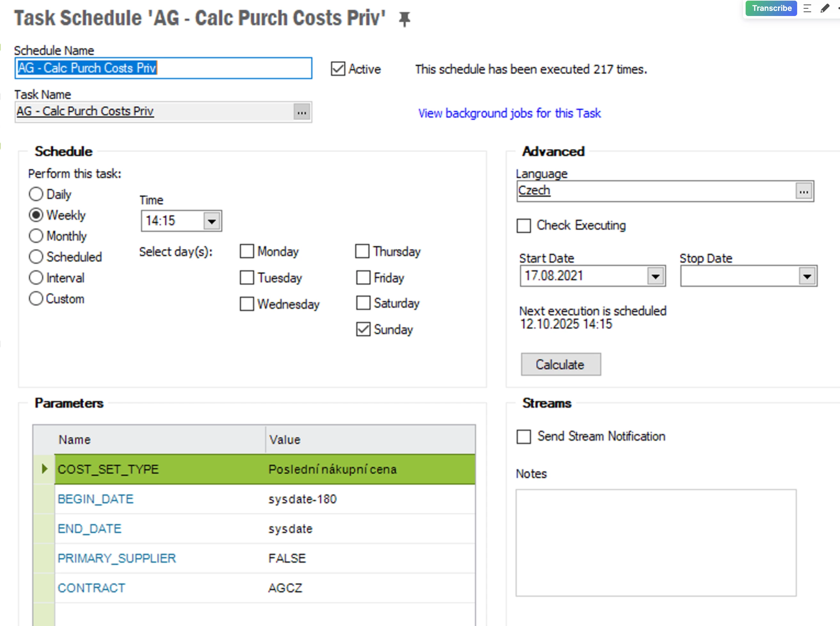This screenshot has height=626, width=840.
Task: Select the Daily radio option
Action: pos(36,194)
